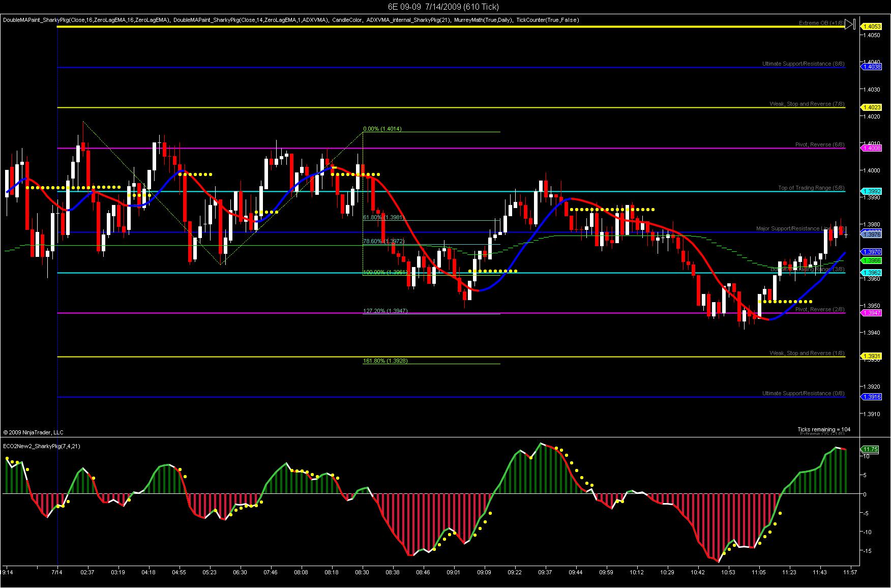
Task: Click the yellow 1.4023 price marker
Action: point(871,107)
